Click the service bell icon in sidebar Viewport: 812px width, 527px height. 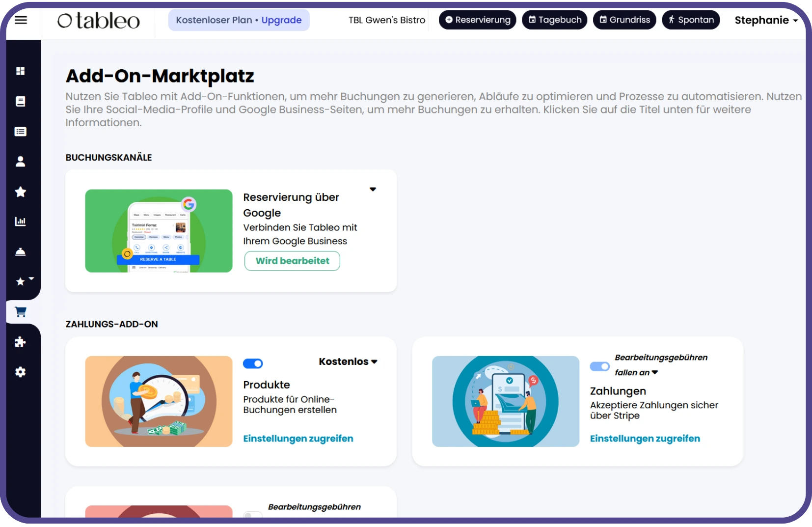coord(21,252)
